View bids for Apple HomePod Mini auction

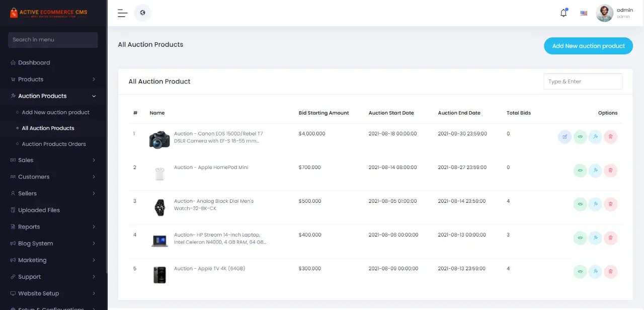click(x=595, y=171)
